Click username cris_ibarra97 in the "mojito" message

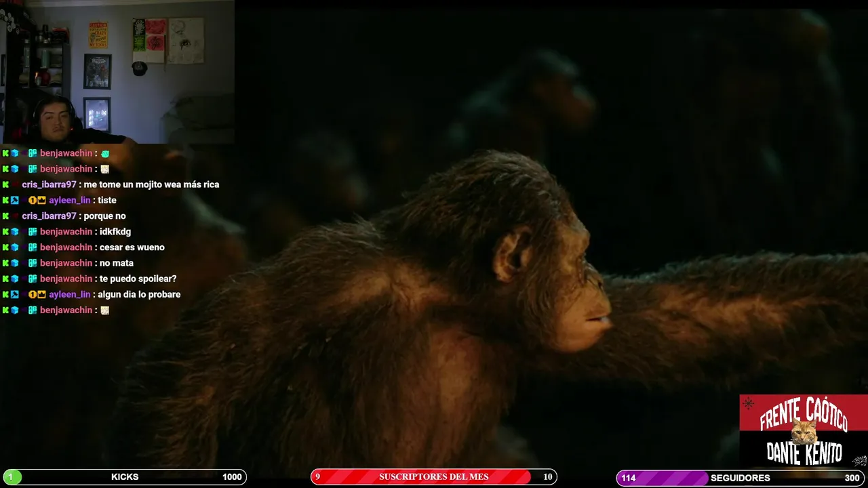[x=49, y=184]
